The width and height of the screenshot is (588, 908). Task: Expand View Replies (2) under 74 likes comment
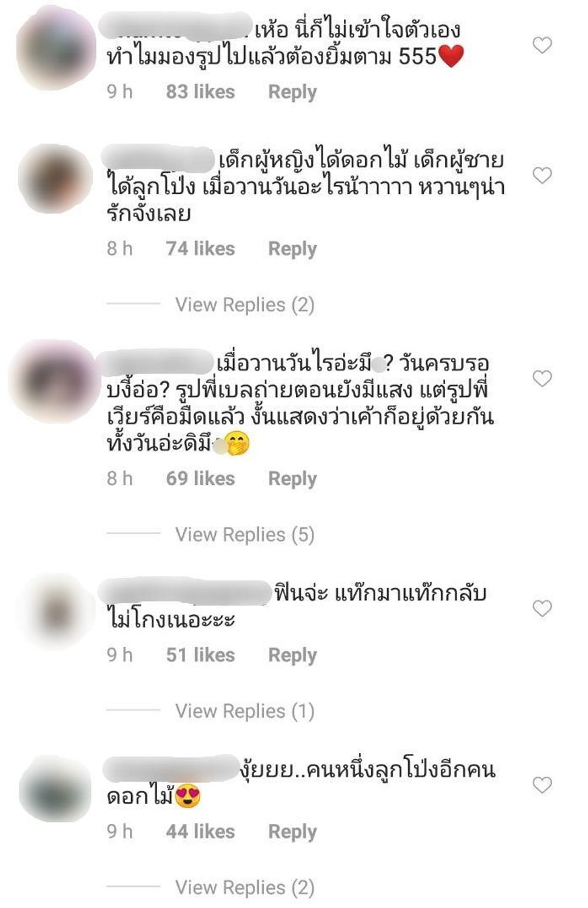pyautogui.click(x=245, y=305)
